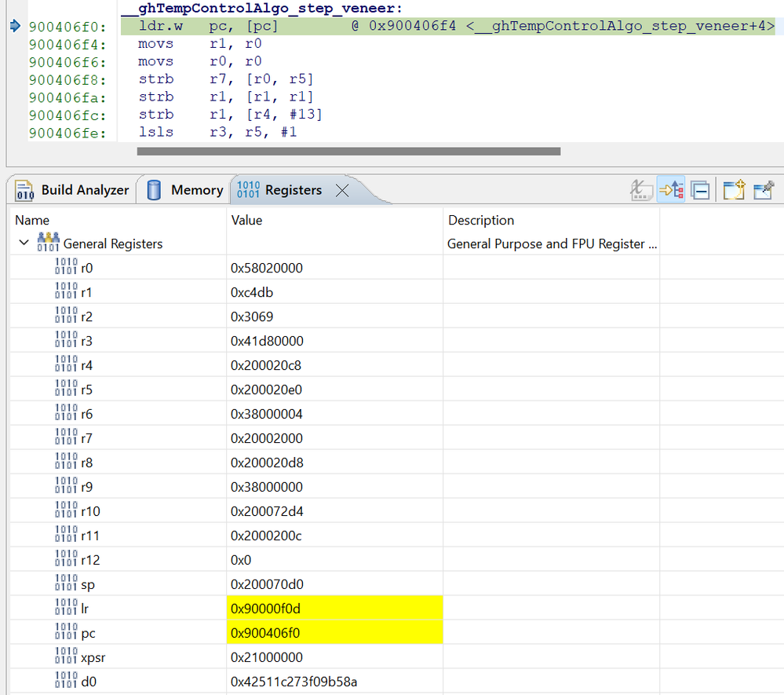The image size is (784, 695).
Task: Click the r2 register icon
Action: point(66,316)
